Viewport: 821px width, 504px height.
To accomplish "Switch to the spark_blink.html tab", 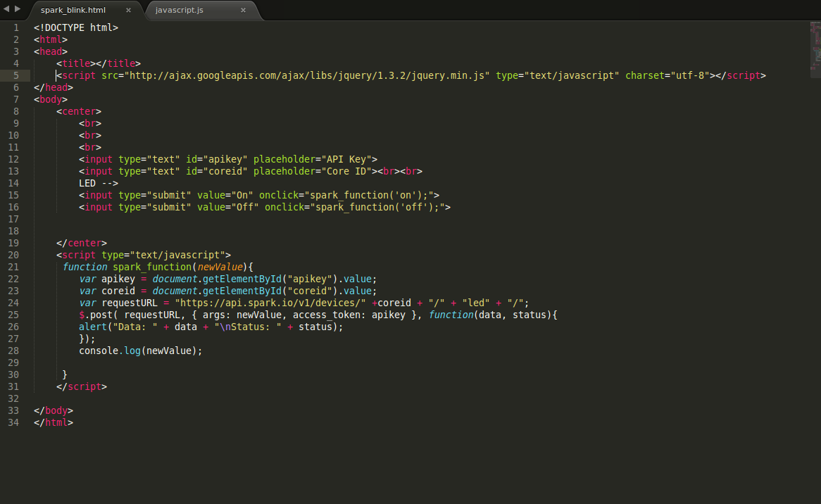I will point(73,10).
